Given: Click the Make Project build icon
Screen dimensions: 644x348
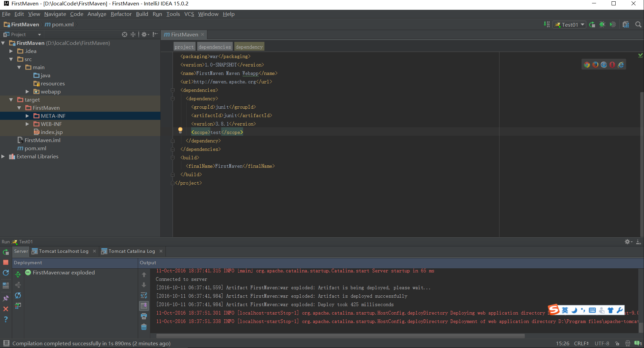Looking at the screenshot, I should [x=546, y=24].
